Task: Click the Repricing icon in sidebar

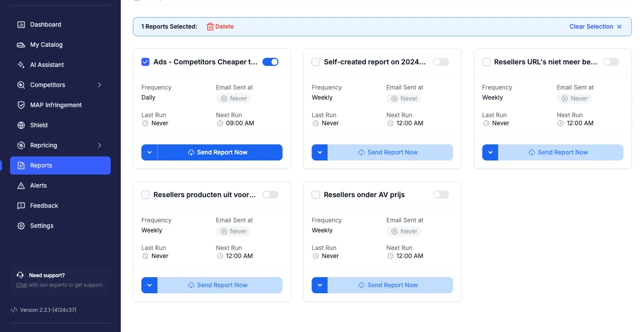Action: (x=21, y=145)
